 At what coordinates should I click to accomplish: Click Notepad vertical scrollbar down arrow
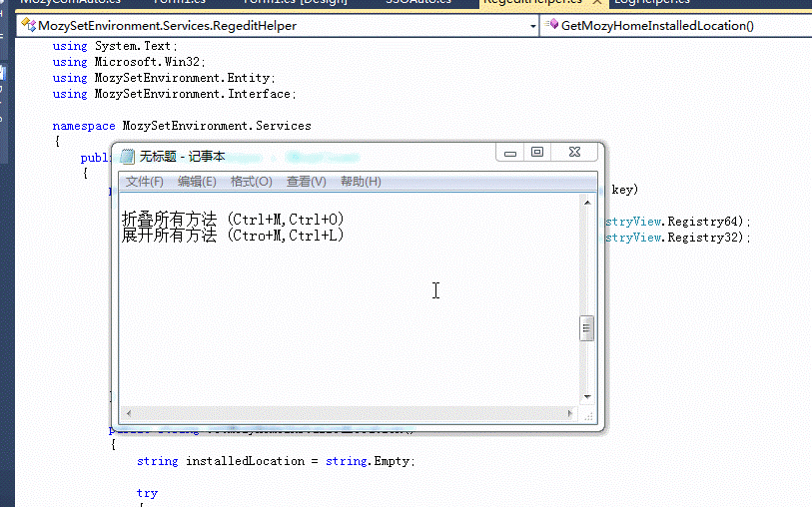click(587, 397)
